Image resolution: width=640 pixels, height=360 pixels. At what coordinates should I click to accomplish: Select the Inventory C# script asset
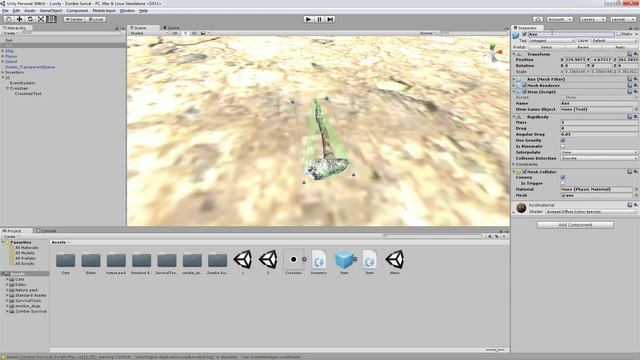[x=319, y=262]
